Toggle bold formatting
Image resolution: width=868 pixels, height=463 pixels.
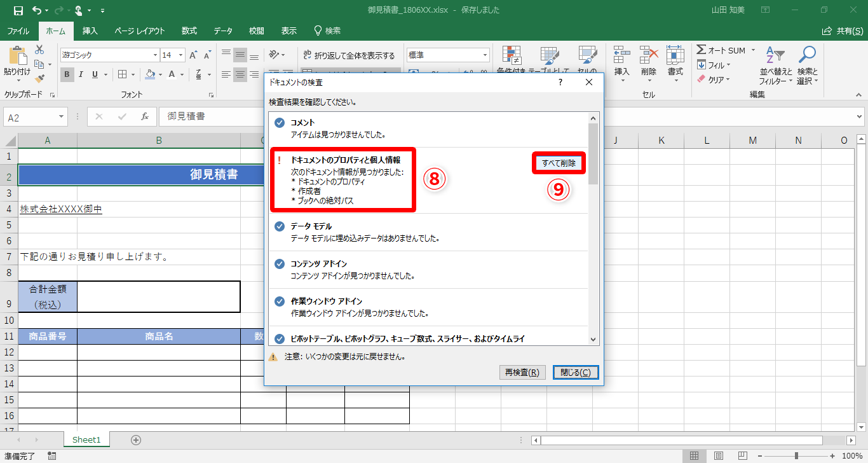click(x=67, y=74)
